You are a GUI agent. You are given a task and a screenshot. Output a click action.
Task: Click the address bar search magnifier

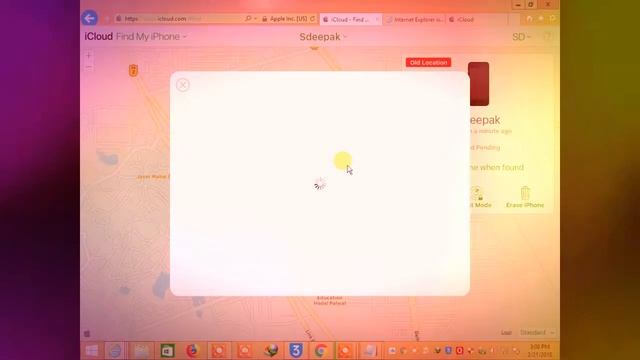click(248, 19)
